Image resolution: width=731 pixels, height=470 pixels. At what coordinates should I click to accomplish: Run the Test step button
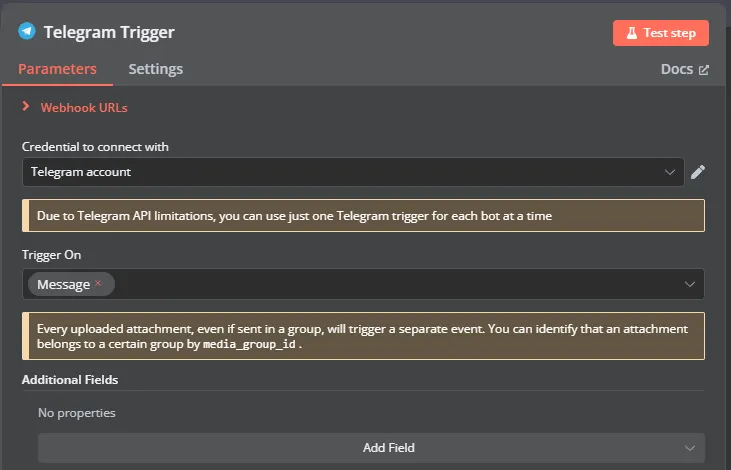click(x=661, y=33)
